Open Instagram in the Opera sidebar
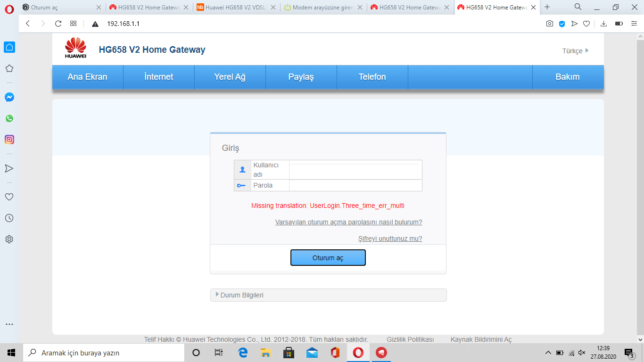 click(x=9, y=140)
